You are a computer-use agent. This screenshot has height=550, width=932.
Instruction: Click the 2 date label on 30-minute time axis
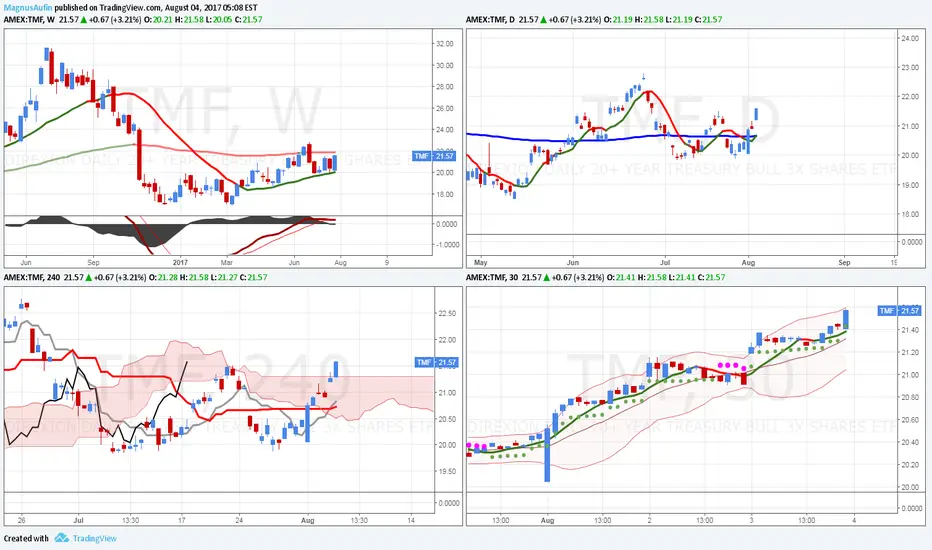(649, 520)
